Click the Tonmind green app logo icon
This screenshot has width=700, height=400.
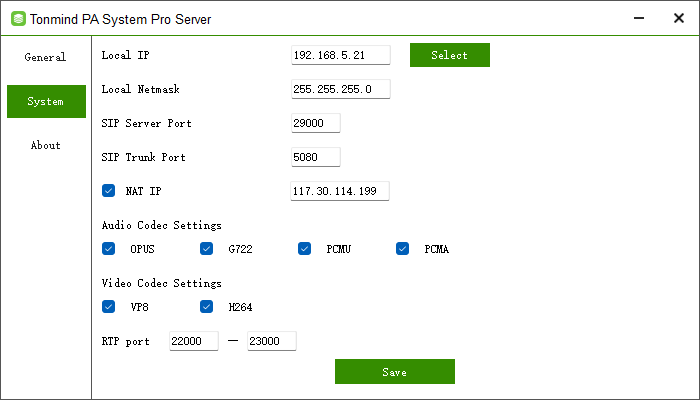[18, 19]
